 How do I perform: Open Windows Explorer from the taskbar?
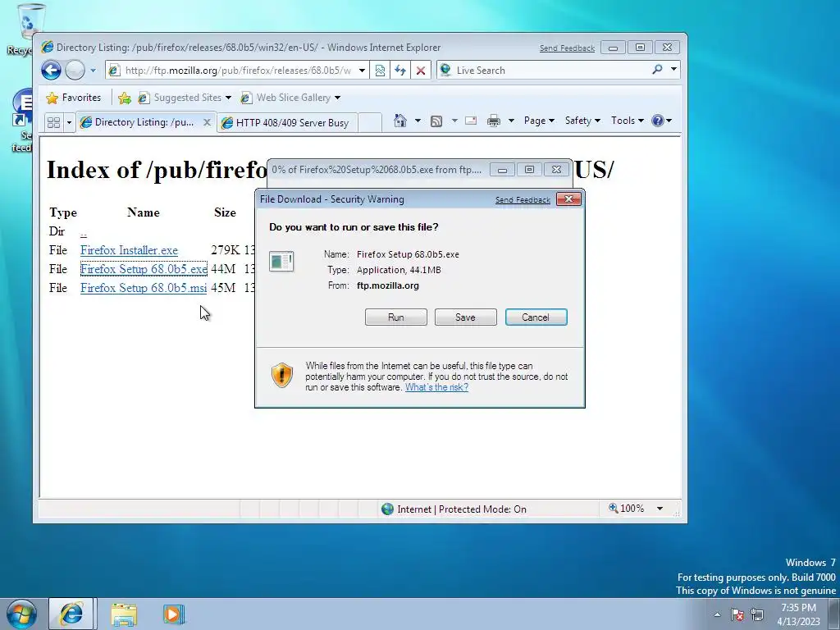point(124,614)
